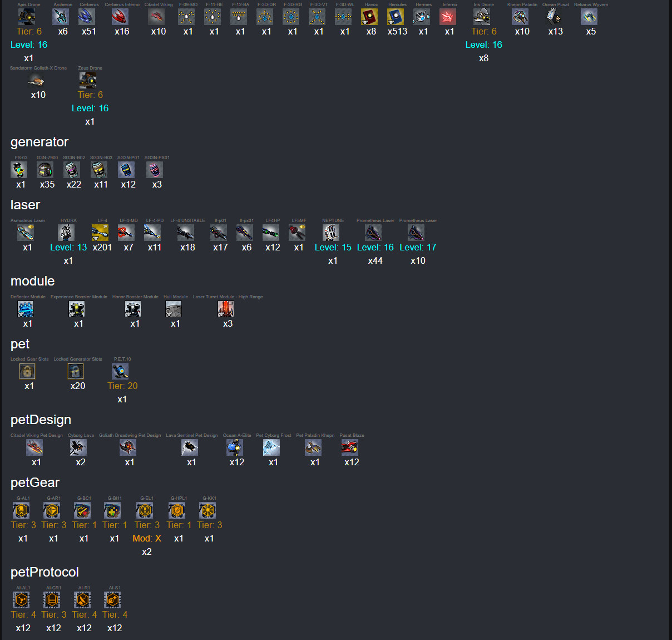
Task: Click the petProtocol section heading
Action: [x=45, y=572]
